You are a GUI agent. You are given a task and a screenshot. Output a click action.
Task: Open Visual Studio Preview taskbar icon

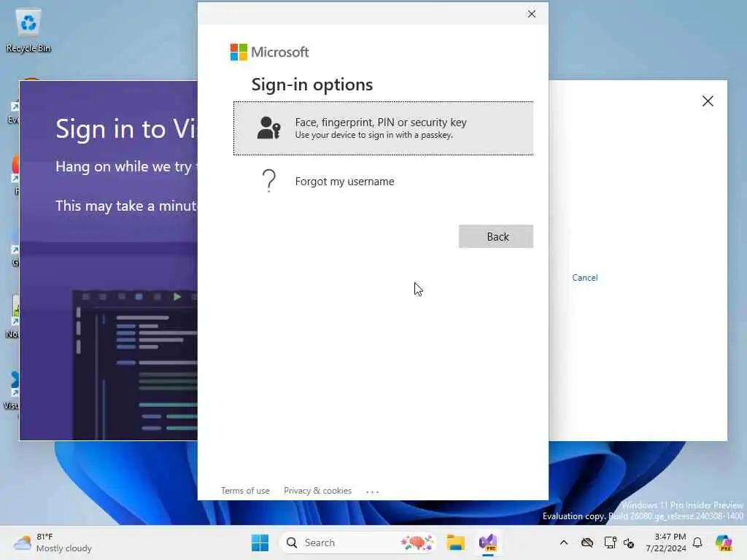[x=488, y=542]
